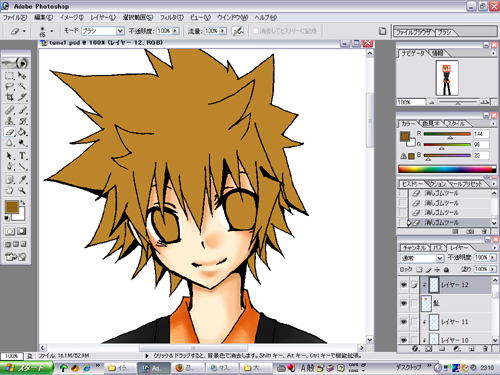Image resolution: width=500 pixels, height=375 pixels.
Task: Hide レイヤー 11 layer visibility
Action: (404, 322)
